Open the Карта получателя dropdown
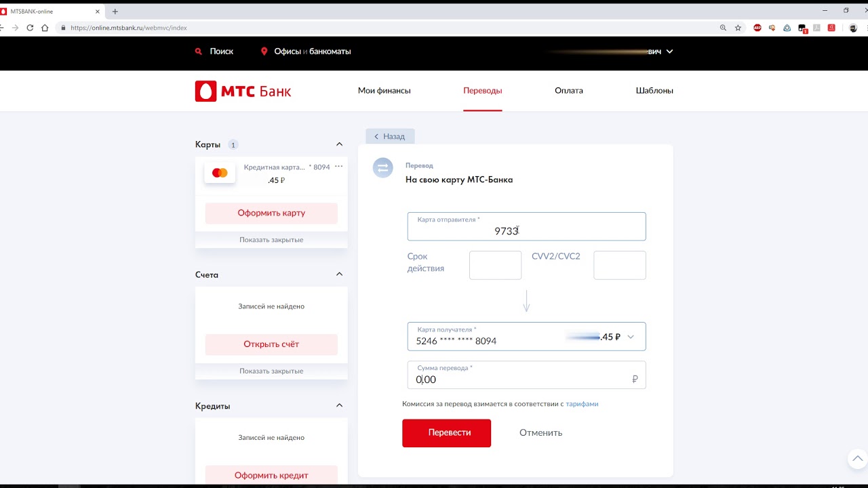Screen dimensions: 868x488 point(631,337)
